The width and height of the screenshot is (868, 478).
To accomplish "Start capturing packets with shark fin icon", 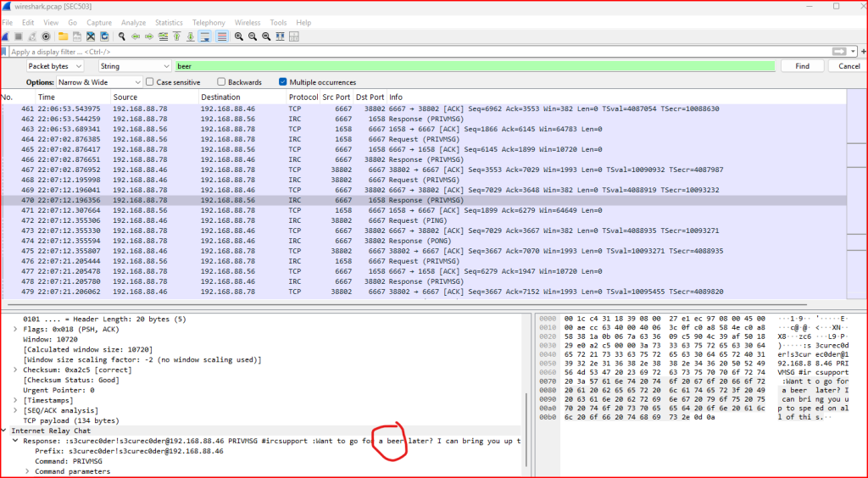I will pyautogui.click(x=5, y=36).
